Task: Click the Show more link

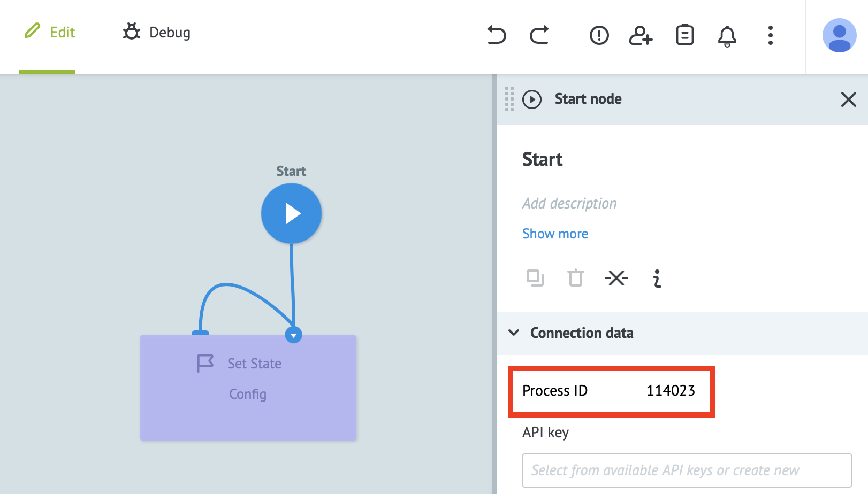Action: pos(555,234)
